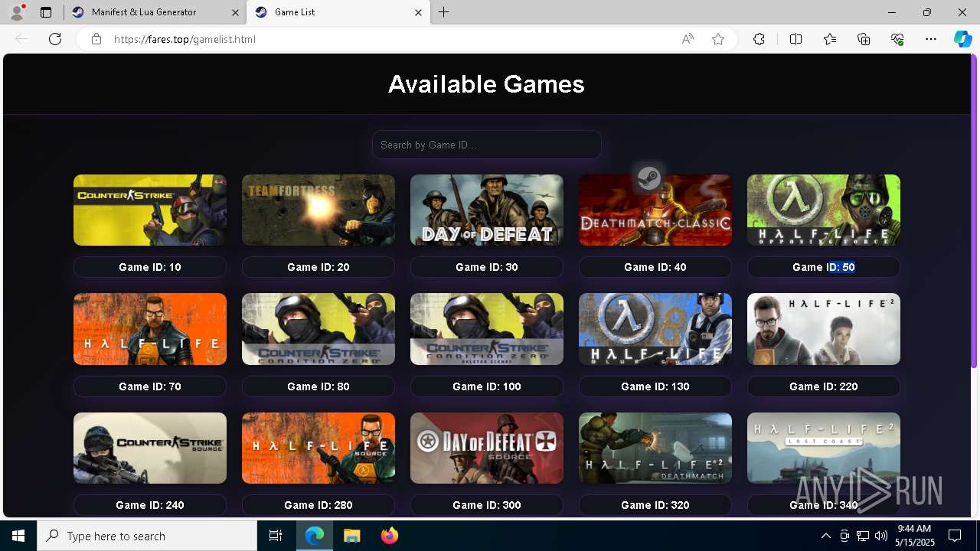Open Day of Defeat game thumbnail
The image size is (980, 551).
pyautogui.click(x=487, y=210)
